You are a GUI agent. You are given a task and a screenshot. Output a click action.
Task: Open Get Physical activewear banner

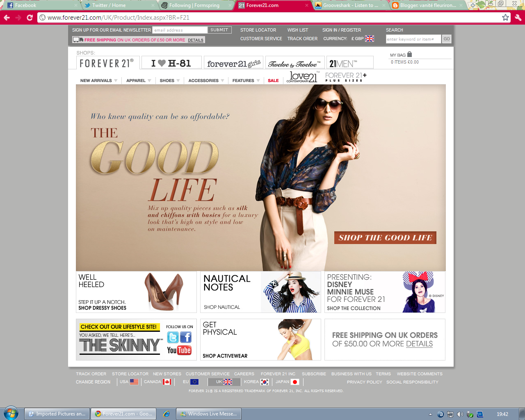(260, 340)
